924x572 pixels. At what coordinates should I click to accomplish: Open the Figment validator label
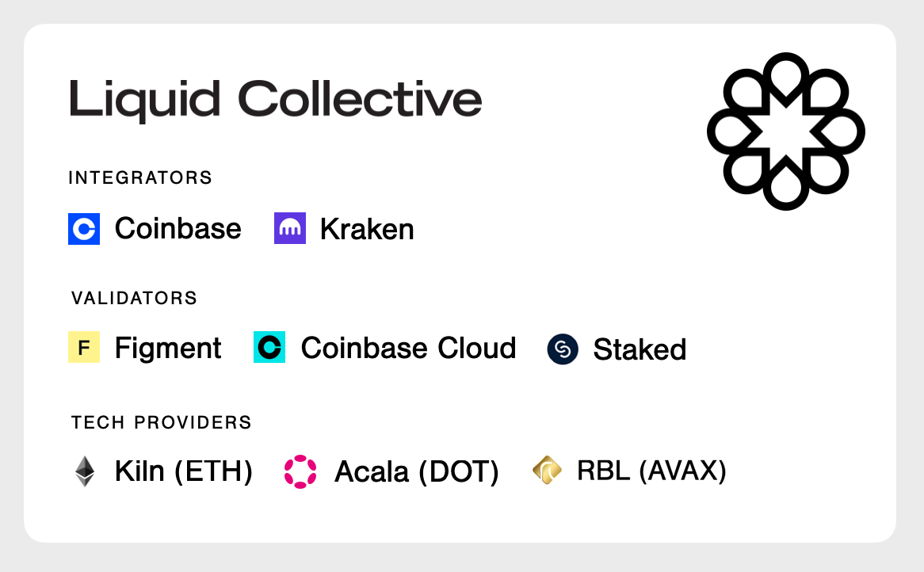point(168,348)
